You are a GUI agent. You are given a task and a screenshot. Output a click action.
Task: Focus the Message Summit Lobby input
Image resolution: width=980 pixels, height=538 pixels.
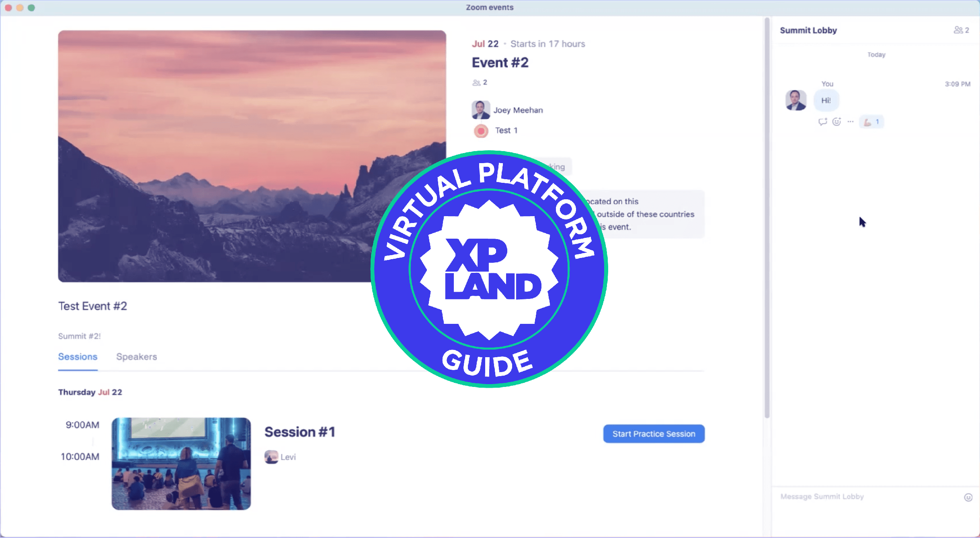868,497
